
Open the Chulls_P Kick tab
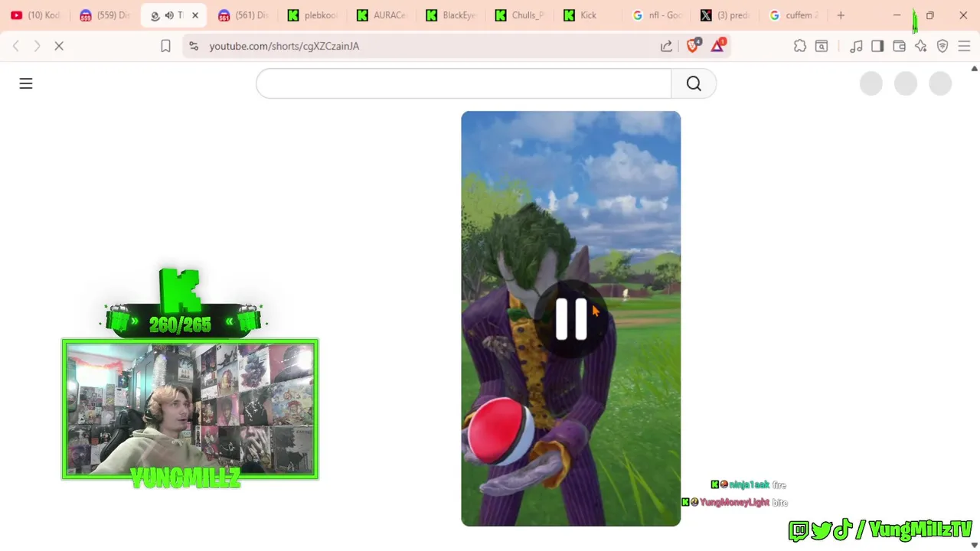coord(520,15)
